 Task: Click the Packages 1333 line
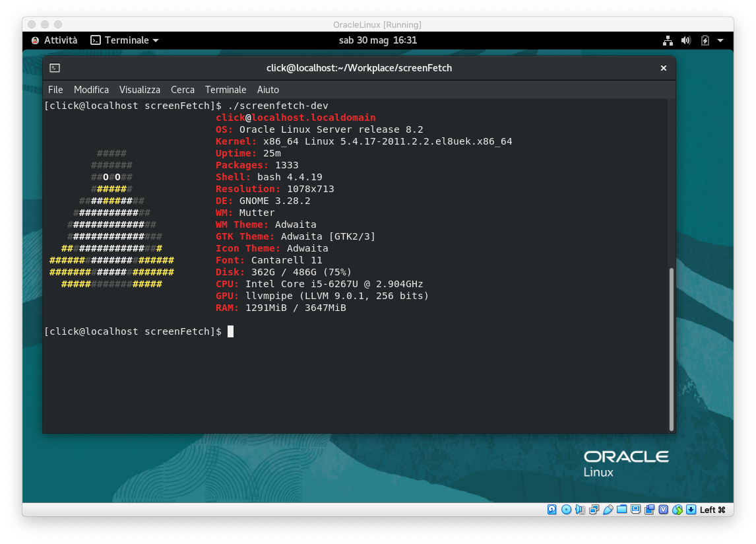[x=257, y=165]
